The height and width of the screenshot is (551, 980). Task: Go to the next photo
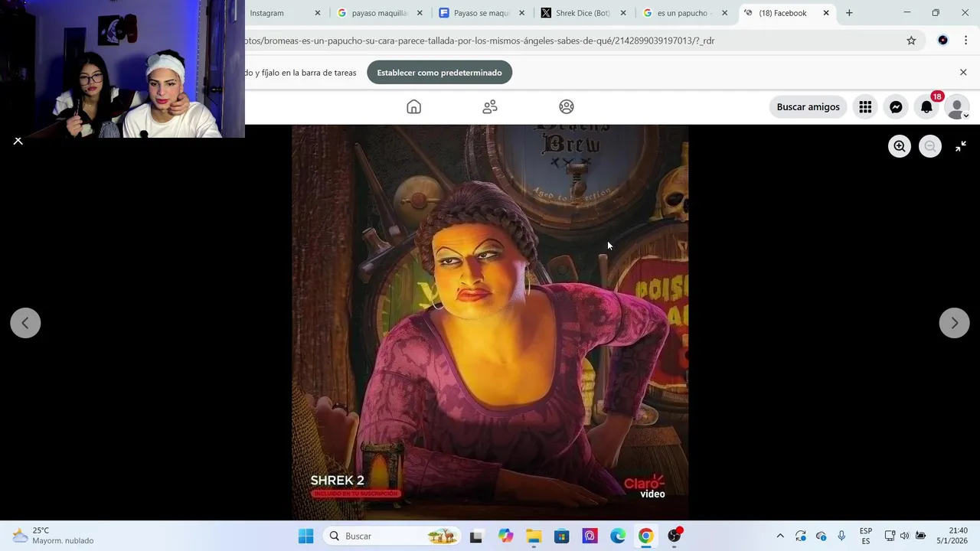(x=954, y=323)
